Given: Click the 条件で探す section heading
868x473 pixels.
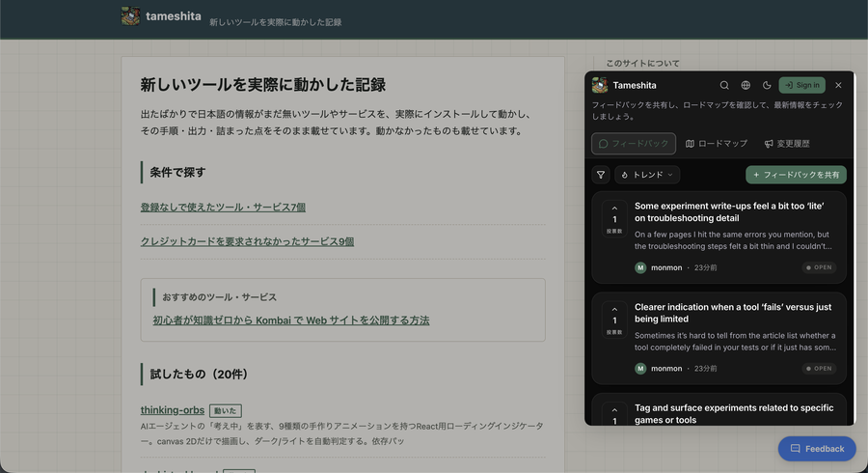Looking at the screenshot, I should coord(177,172).
